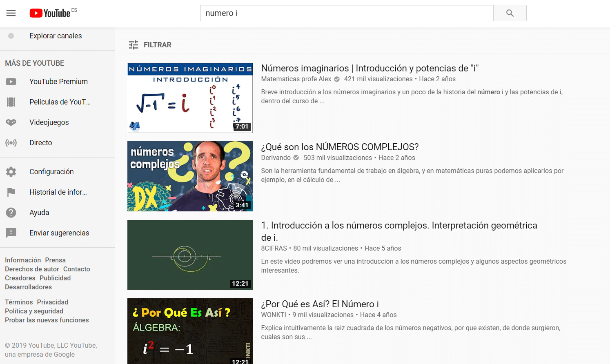Click description 'Son la herramienta fundamental de trabajo'
Screen dimensions: 610x364
click(412, 175)
